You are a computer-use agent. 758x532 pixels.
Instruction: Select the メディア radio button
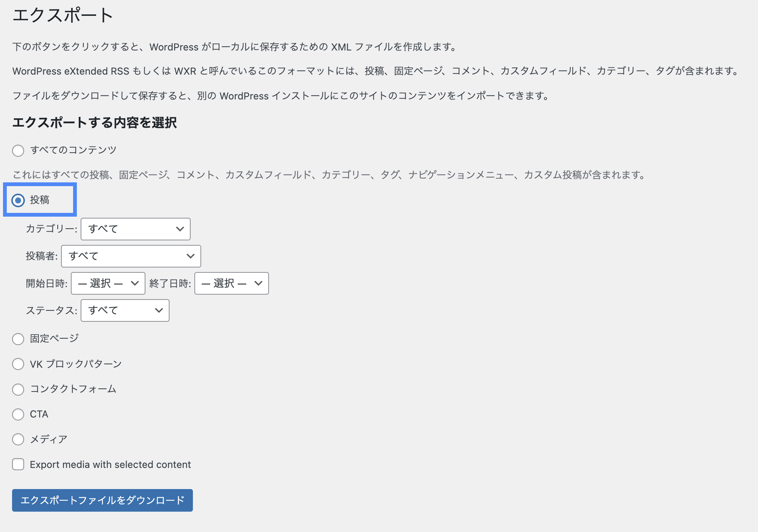[18, 439]
